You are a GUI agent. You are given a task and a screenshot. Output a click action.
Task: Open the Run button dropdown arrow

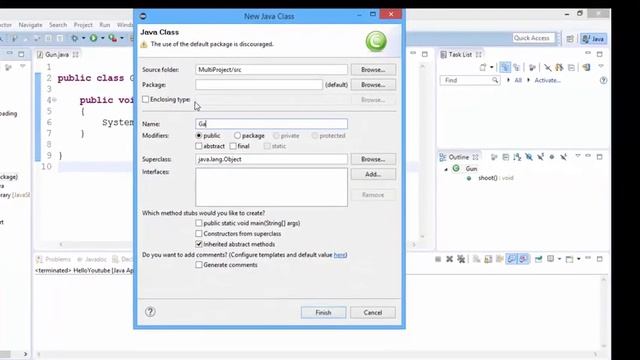(102, 38)
